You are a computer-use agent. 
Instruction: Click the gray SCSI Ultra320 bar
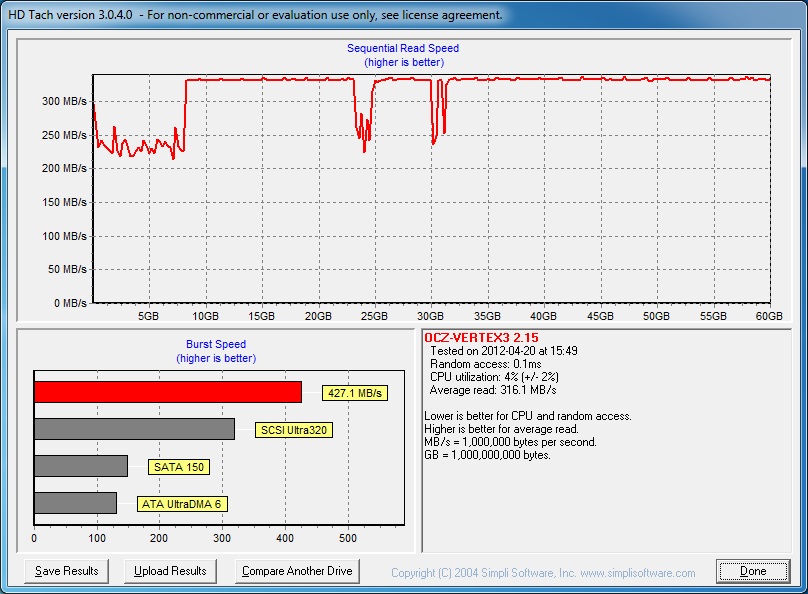click(134, 429)
